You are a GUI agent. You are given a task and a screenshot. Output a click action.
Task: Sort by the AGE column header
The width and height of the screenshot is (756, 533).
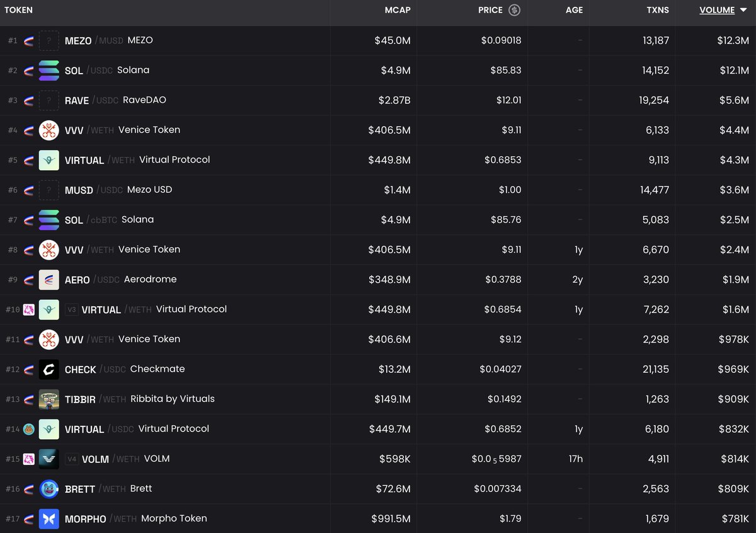pyautogui.click(x=574, y=10)
